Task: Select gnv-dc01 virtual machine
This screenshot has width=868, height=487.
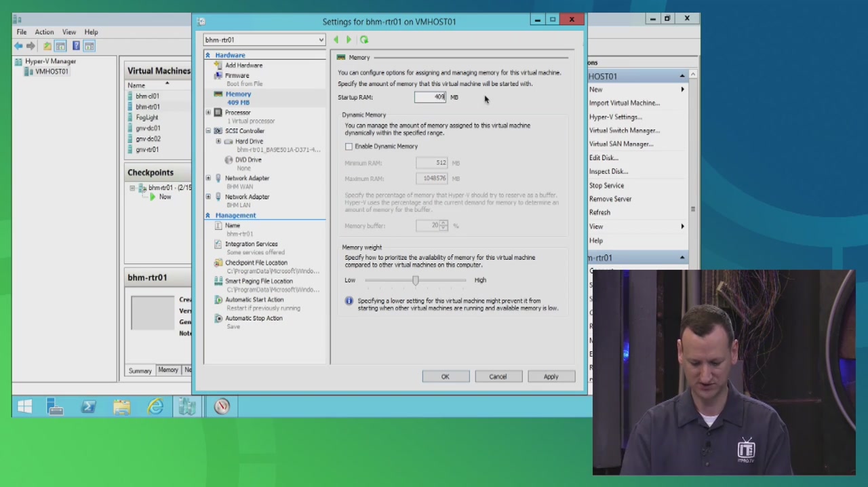Action: pyautogui.click(x=148, y=128)
